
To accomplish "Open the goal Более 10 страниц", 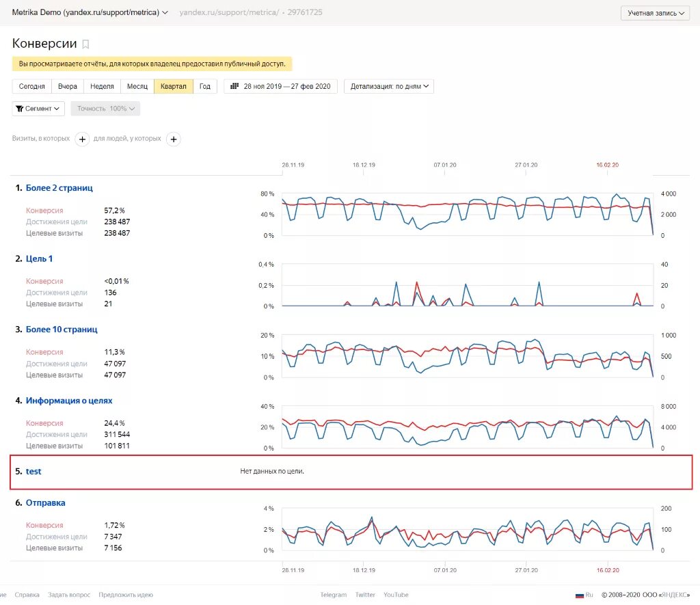I will 62,330.
